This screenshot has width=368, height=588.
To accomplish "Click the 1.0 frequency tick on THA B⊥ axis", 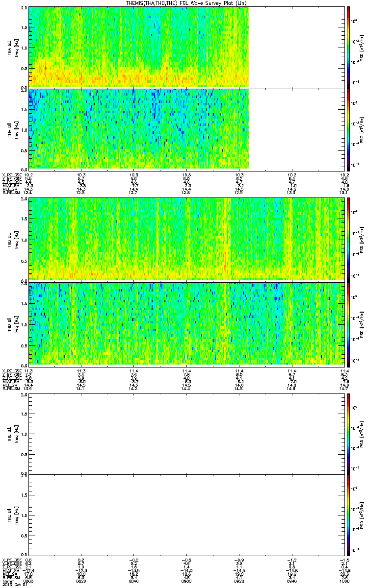I will coord(25,48).
